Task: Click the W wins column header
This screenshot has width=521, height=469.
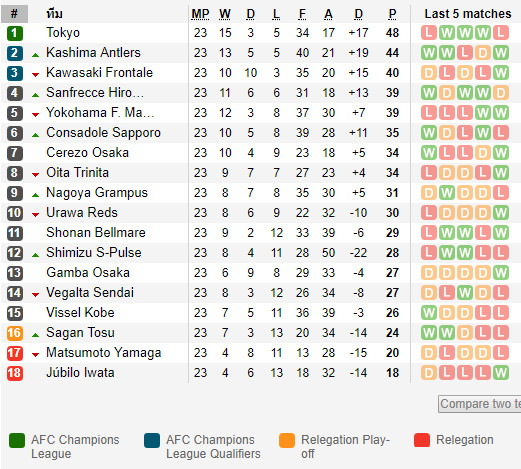Action: [x=225, y=14]
